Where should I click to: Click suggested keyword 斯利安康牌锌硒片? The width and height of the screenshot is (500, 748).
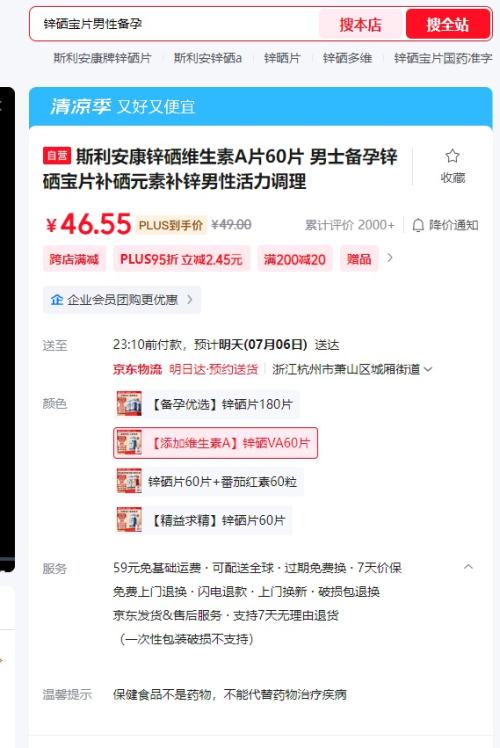point(102,58)
